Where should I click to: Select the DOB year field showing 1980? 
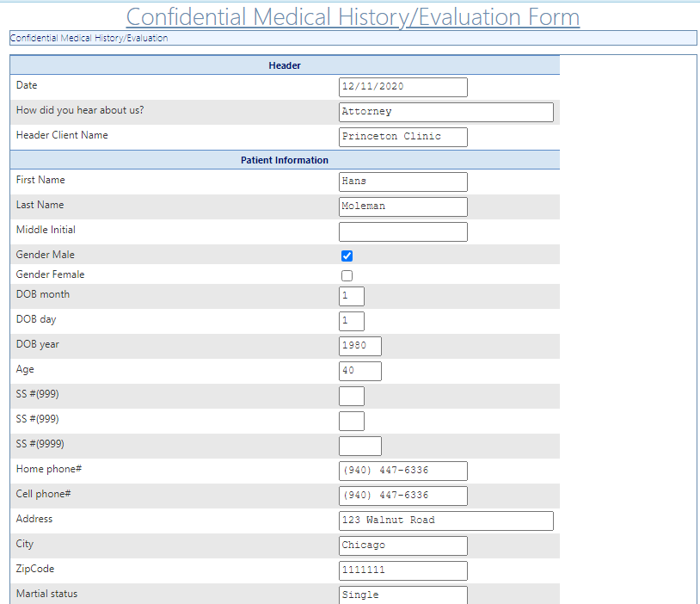click(x=359, y=346)
